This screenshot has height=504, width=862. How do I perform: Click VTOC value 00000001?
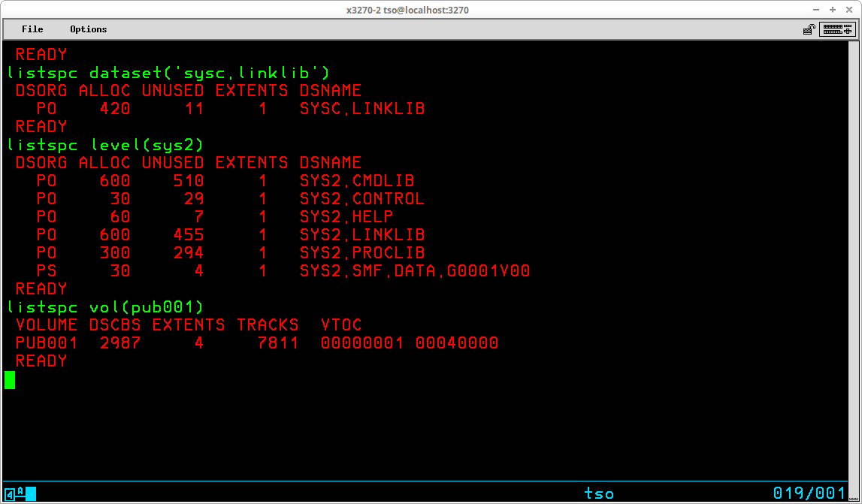[362, 343]
